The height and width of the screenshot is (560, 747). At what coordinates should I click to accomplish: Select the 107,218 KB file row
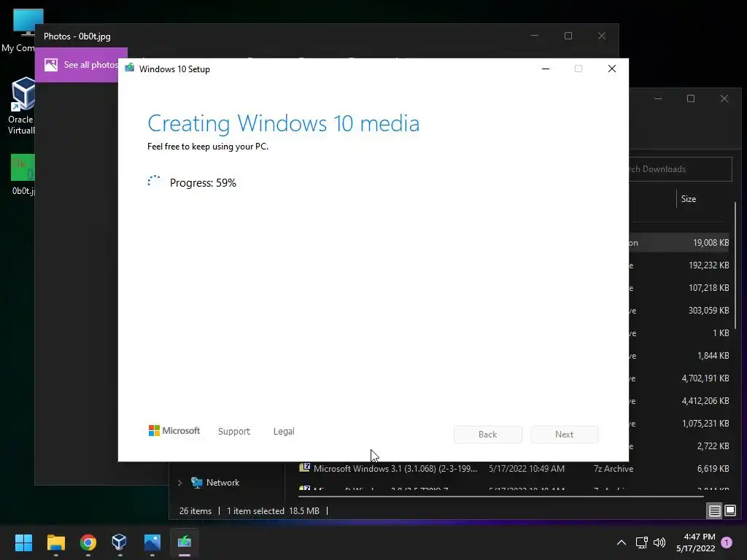point(679,288)
